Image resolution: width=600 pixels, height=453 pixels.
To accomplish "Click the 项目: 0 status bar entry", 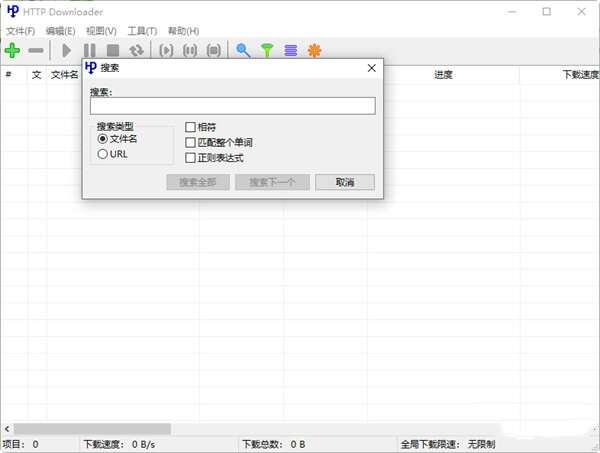I will coord(21,444).
